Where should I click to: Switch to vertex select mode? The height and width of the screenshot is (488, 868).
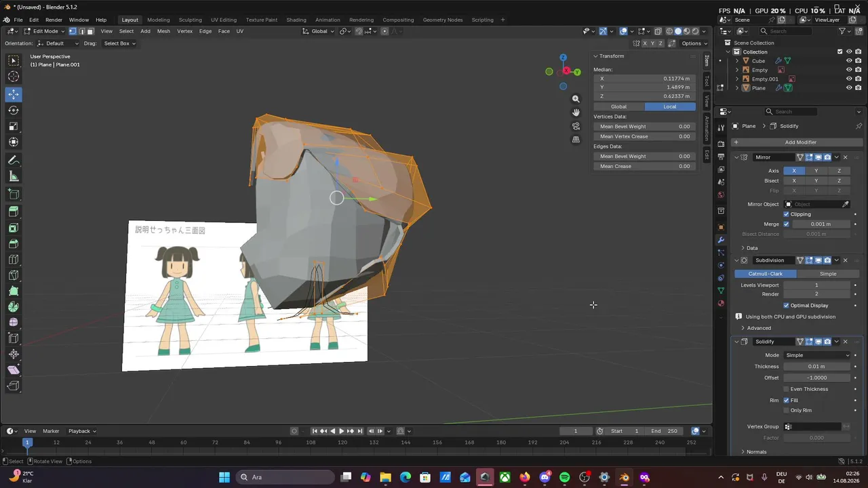[x=73, y=31]
